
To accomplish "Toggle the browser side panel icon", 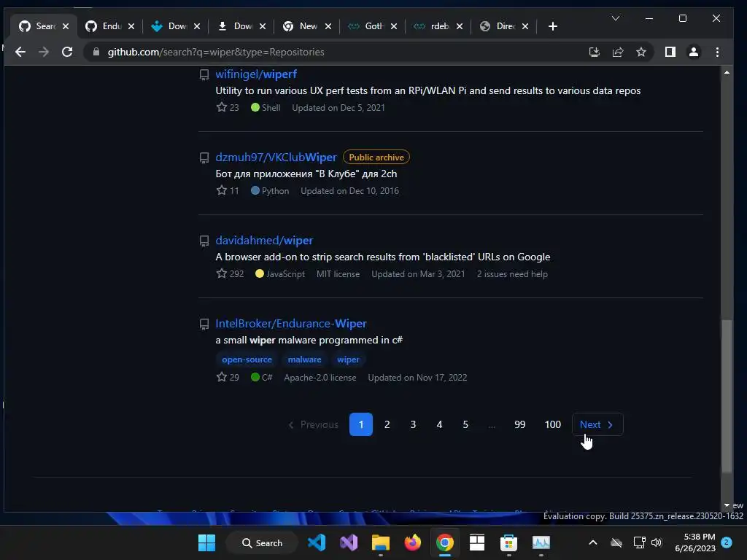I will (x=670, y=52).
